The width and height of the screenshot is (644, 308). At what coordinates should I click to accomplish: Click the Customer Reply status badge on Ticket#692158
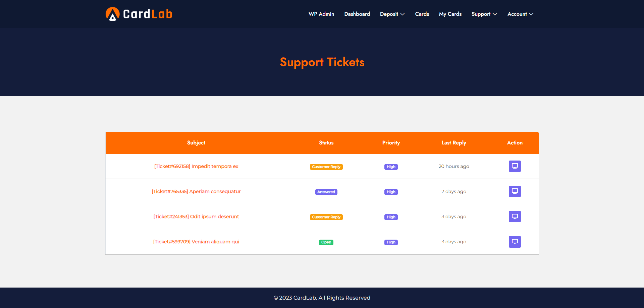[x=326, y=167]
